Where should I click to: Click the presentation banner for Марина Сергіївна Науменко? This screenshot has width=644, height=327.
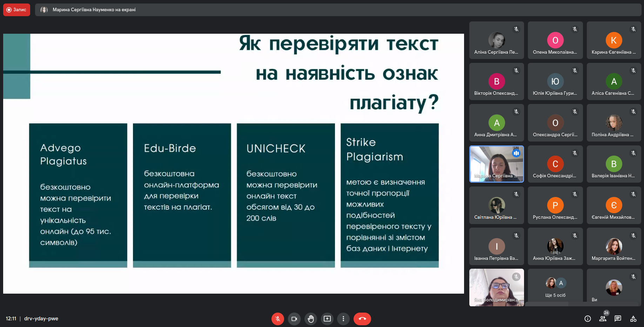94,10
